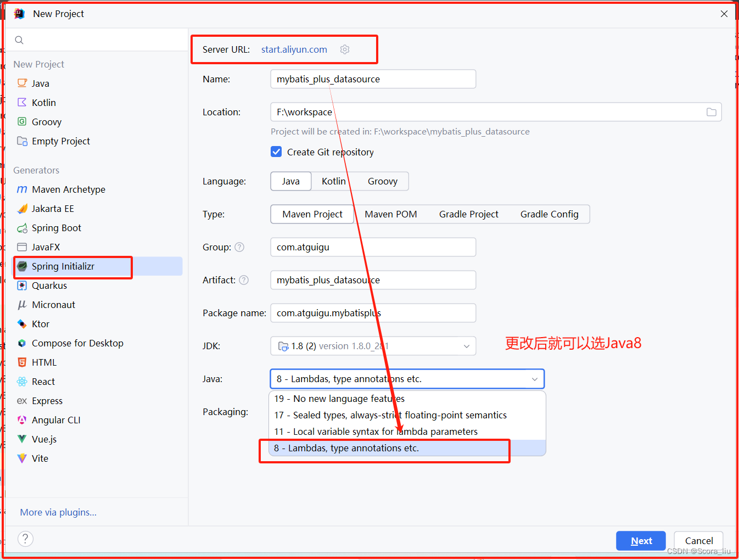Screen dimensions: 739x560
Task: Click the Location input field
Action: (496, 112)
